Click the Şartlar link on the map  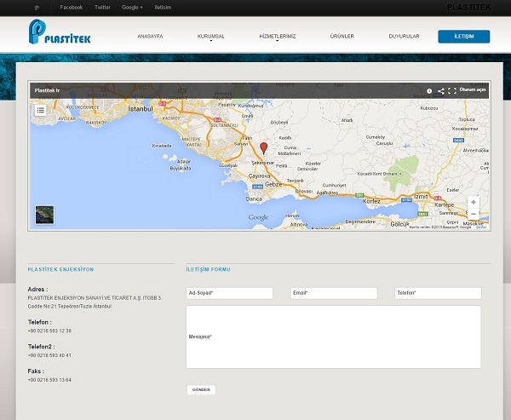pyautogui.click(x=481, y=227)
